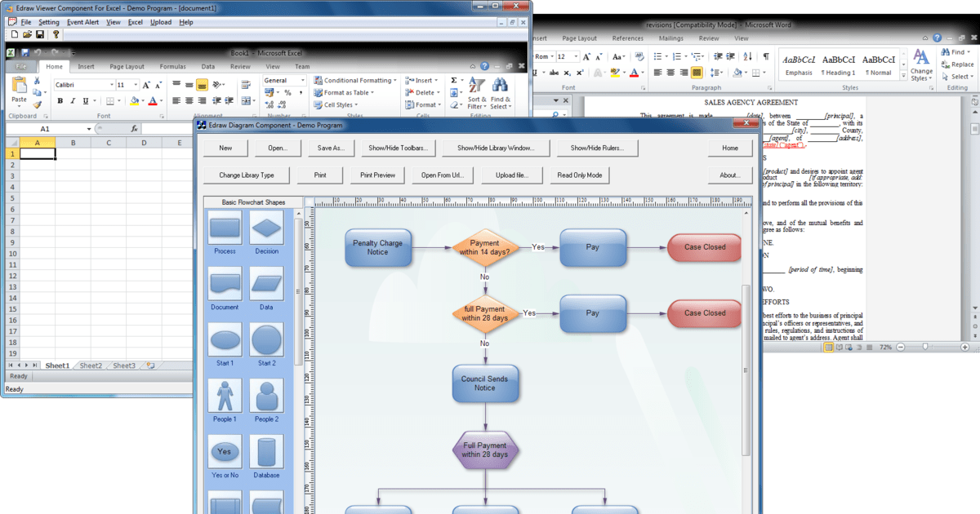
Task: Click the Save As... button in Diagram Component
Action: click(330, 148)
